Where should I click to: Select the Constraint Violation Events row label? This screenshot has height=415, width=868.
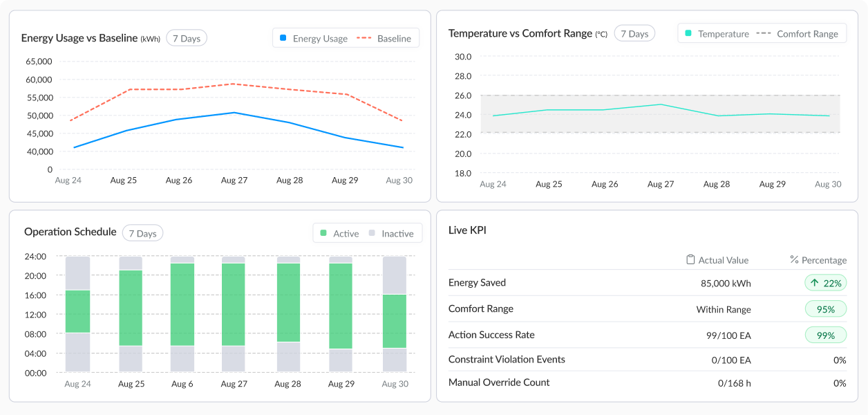(x=507, y=360)
